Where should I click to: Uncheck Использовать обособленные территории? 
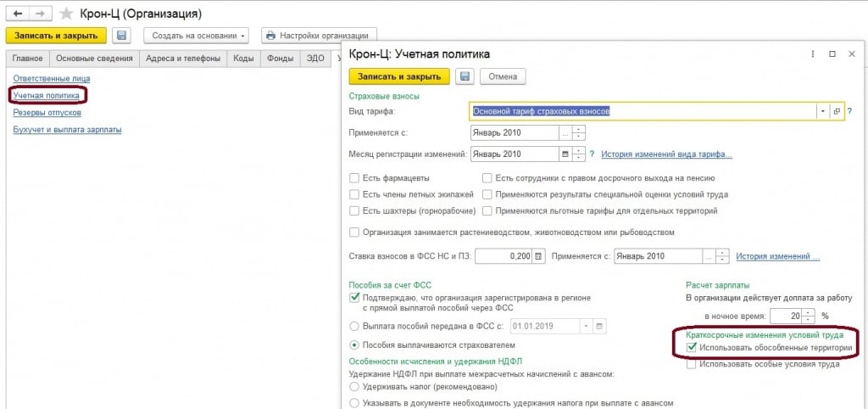point(692,348)
